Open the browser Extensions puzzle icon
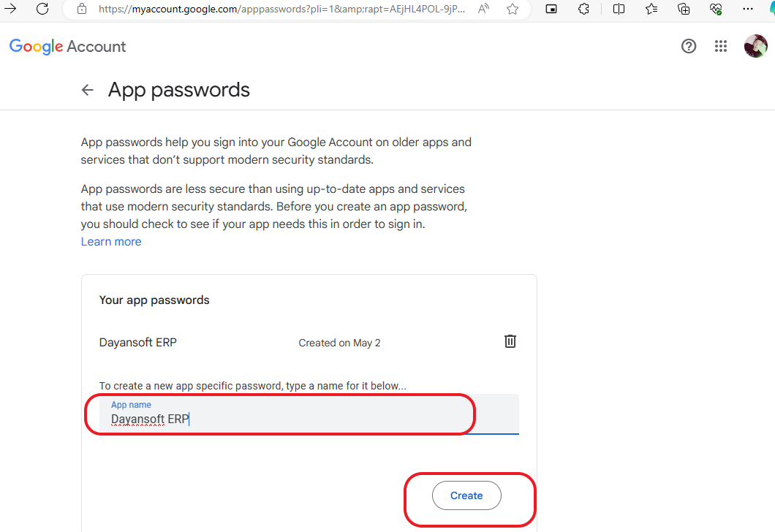 tap(583, 9)
